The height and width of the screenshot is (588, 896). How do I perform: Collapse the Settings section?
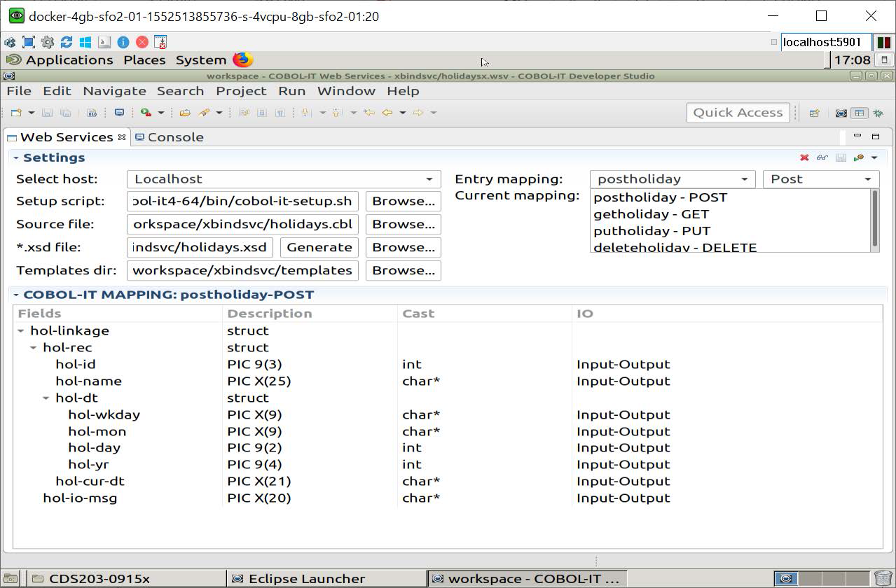(15, 157)
